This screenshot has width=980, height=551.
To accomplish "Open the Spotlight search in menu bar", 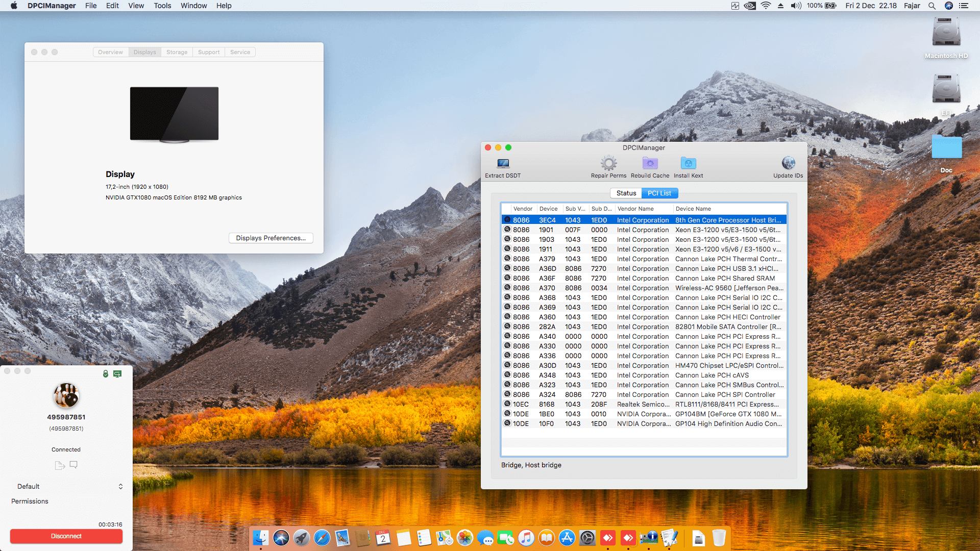I will (x=932, y=6).
